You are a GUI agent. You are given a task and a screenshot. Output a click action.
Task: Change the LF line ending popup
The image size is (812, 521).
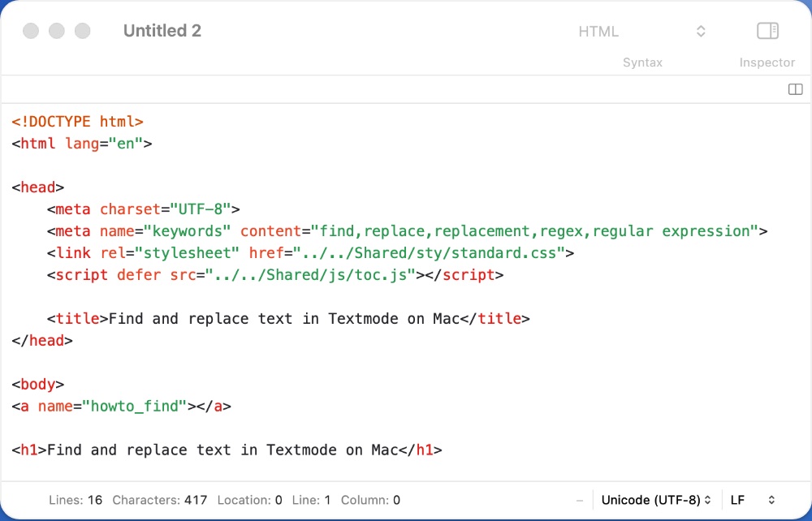[753, 500]
